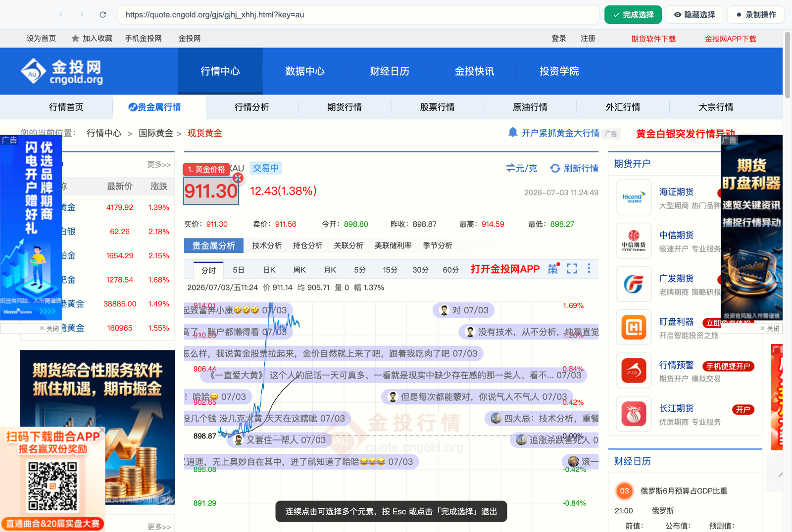Open 金投快讯 main navigation item
Screen dimensions: 792x532
(474, 71)
